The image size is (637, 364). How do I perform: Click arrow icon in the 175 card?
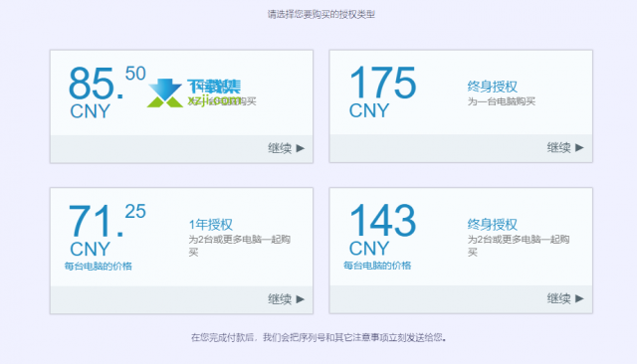[x=579, y=148]
